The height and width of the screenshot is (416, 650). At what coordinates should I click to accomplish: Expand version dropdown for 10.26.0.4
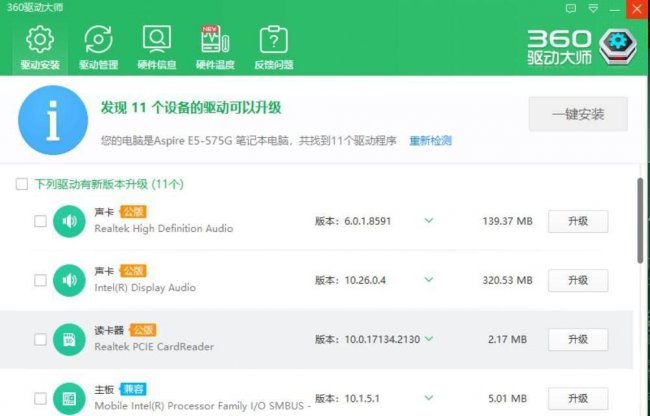pyautogui.click(x=429, y=280)
